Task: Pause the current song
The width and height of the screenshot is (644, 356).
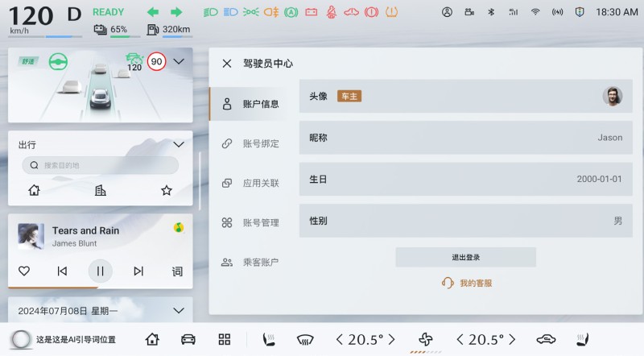Action: 100,271
